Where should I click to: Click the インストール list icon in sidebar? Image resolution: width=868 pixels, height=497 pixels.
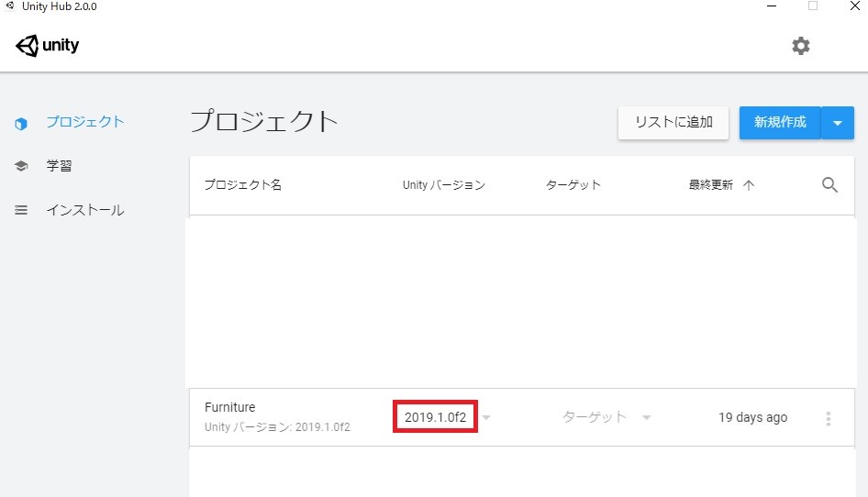[x=21, y=210]
